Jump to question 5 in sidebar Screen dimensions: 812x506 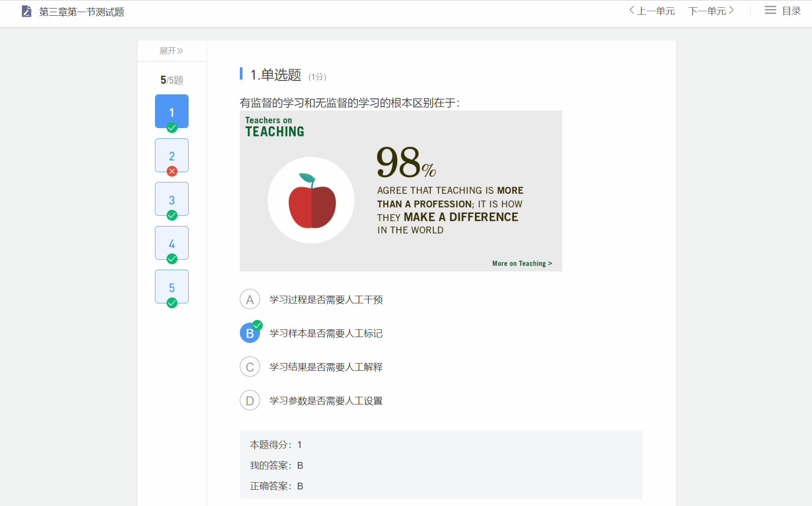(172, 286)
